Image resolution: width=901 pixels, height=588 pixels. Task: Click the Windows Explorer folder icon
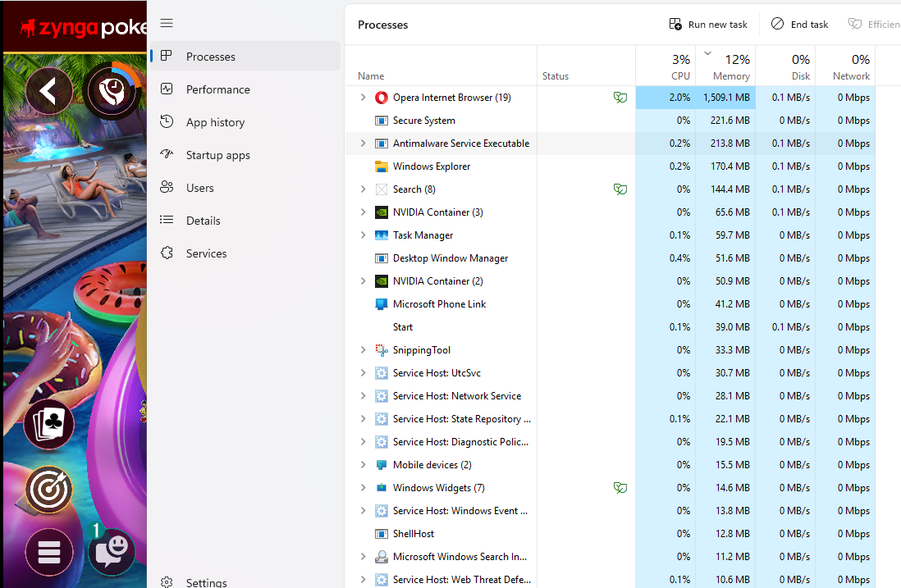tap(381, 166)
